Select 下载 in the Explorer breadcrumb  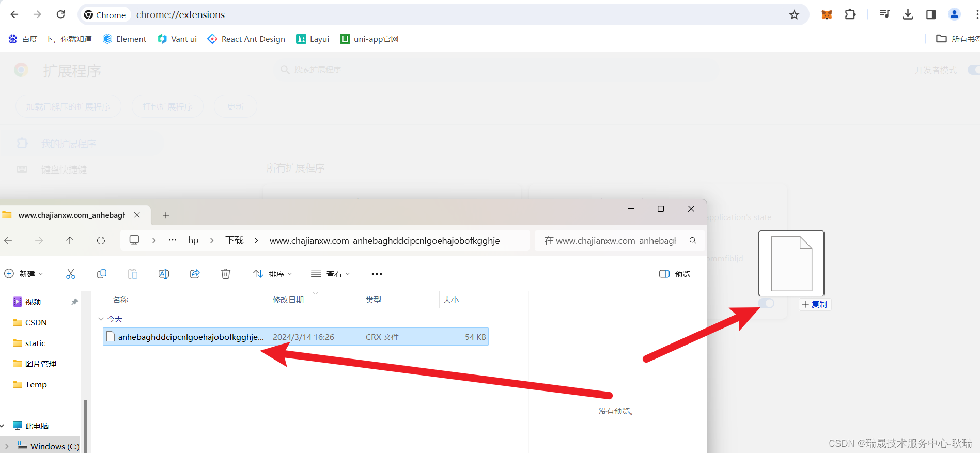[x=235, y=240]
